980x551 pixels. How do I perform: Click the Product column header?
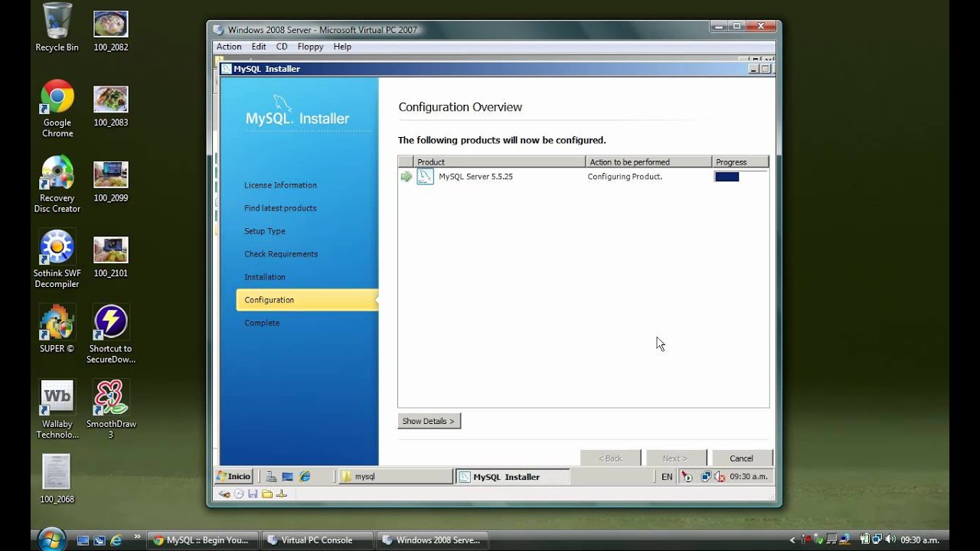[499, 162]
